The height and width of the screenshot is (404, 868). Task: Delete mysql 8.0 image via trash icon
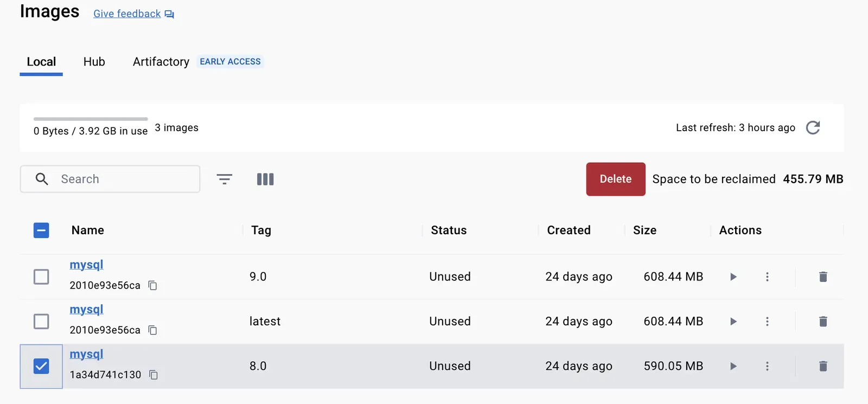tap(822, 366)
